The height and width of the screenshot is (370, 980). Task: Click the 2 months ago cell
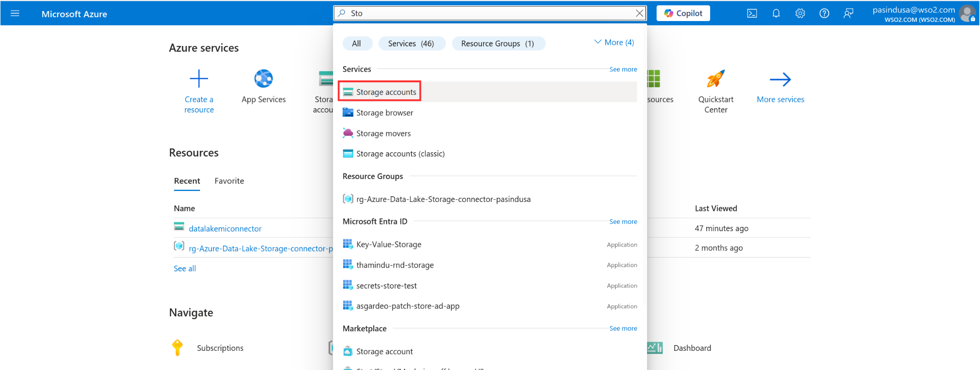(719, 248)
